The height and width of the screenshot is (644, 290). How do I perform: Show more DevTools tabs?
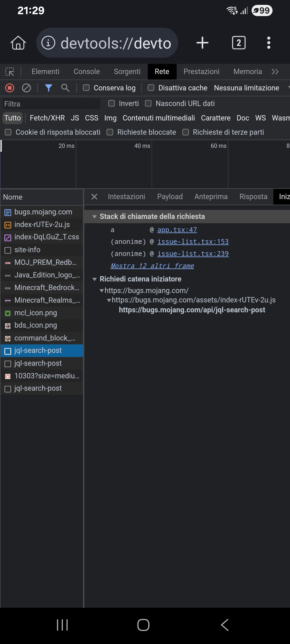[275, 72]
